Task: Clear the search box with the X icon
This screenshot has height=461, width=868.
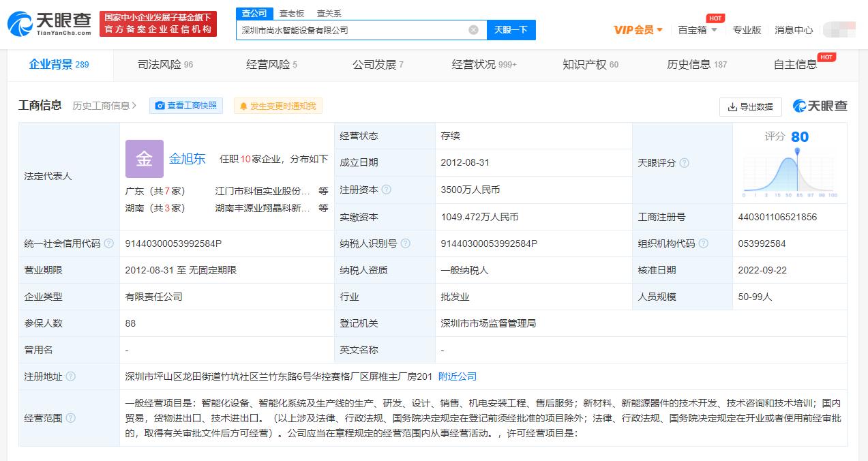Action: [x=473, y=30]
